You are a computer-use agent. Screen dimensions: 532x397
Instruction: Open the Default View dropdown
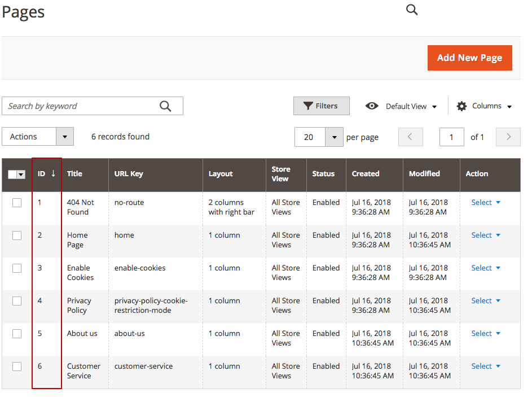pyautogui.click(x=411, y=106)
